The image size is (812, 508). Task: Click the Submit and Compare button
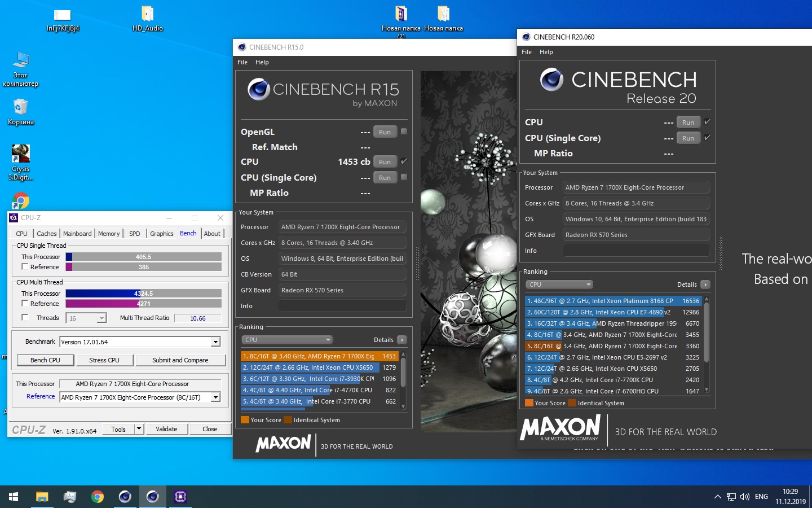click(x=180, y=360)
